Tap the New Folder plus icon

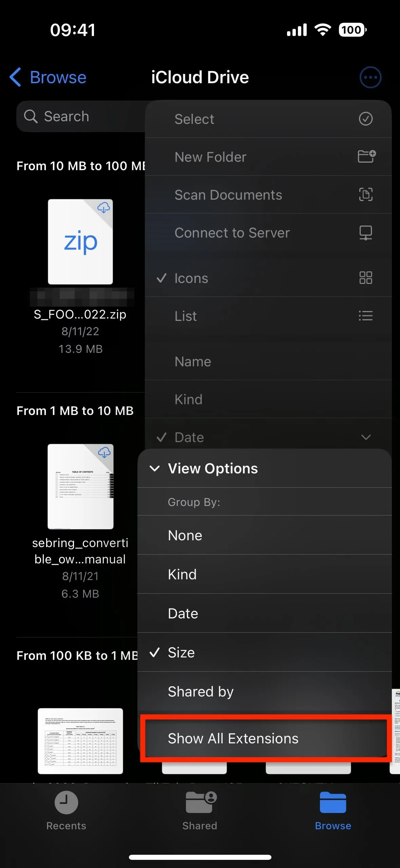[x=367, y=157]
